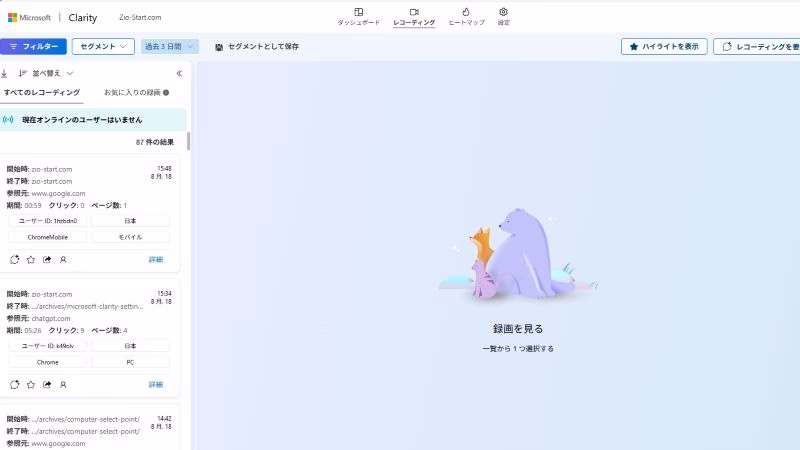The image size is (800, 450).
Task: Switch to レコーディング tab
Action: [x=414, y=16]
